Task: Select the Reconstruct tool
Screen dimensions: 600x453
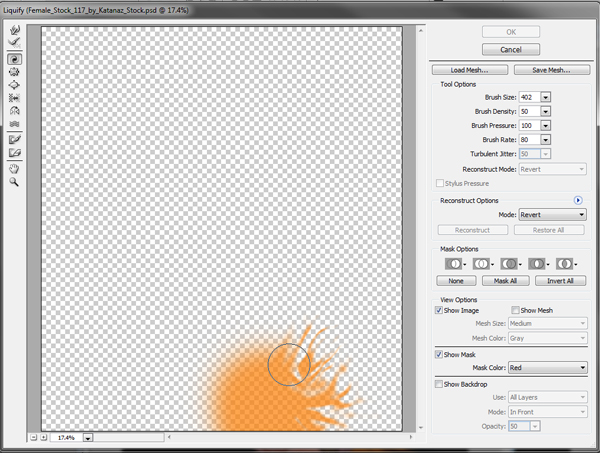Action: click(x=15, y=42)
